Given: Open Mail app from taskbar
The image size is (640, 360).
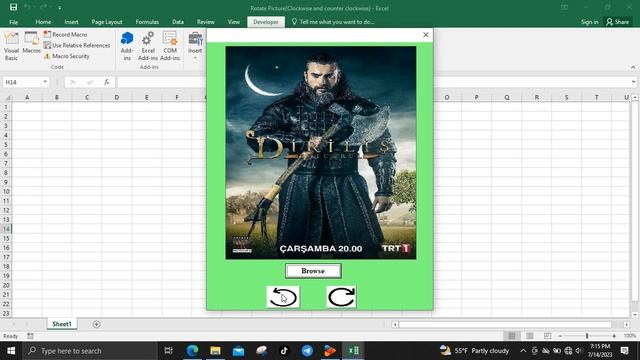Looking at the screenshot, I should click(238, 351).
